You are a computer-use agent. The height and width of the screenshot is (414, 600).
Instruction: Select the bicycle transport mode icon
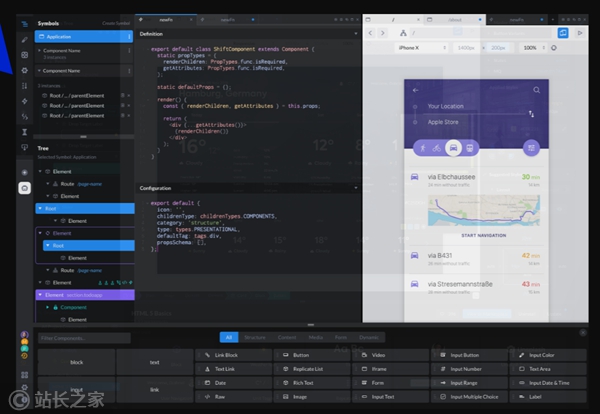tap(438, 148)
